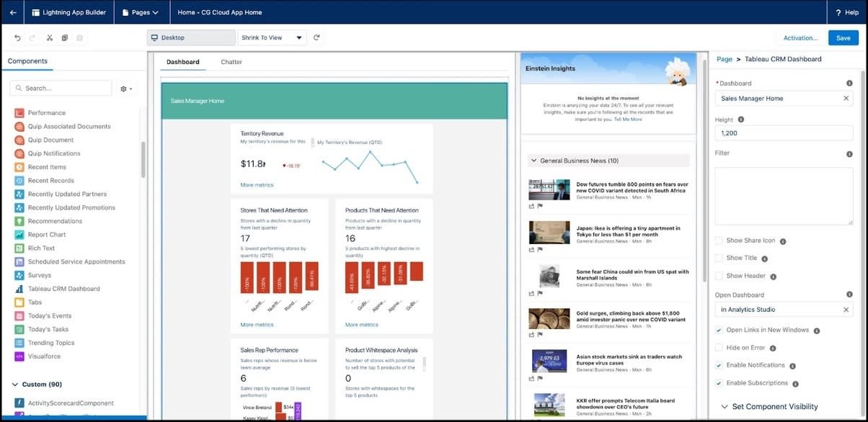Click the Height input field

click(x=784, y=133)
